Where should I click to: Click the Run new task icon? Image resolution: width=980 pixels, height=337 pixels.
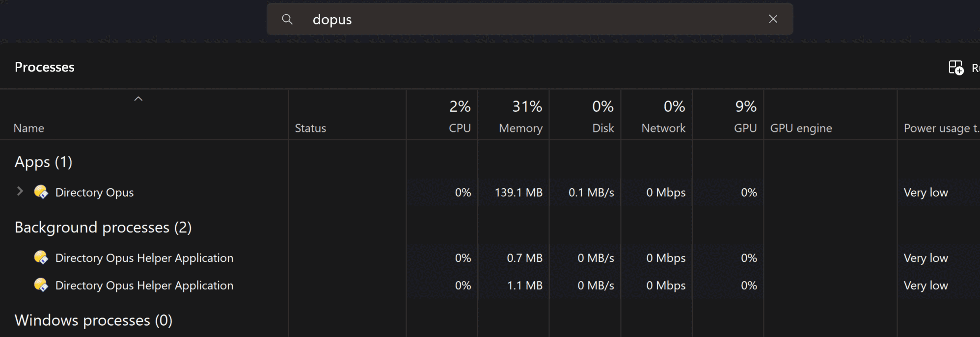955,67
